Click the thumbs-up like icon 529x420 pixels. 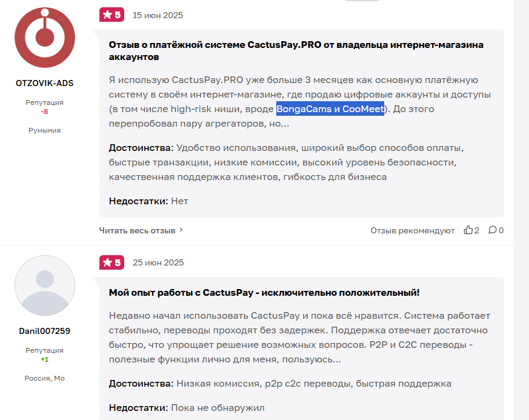click(468, 230)
